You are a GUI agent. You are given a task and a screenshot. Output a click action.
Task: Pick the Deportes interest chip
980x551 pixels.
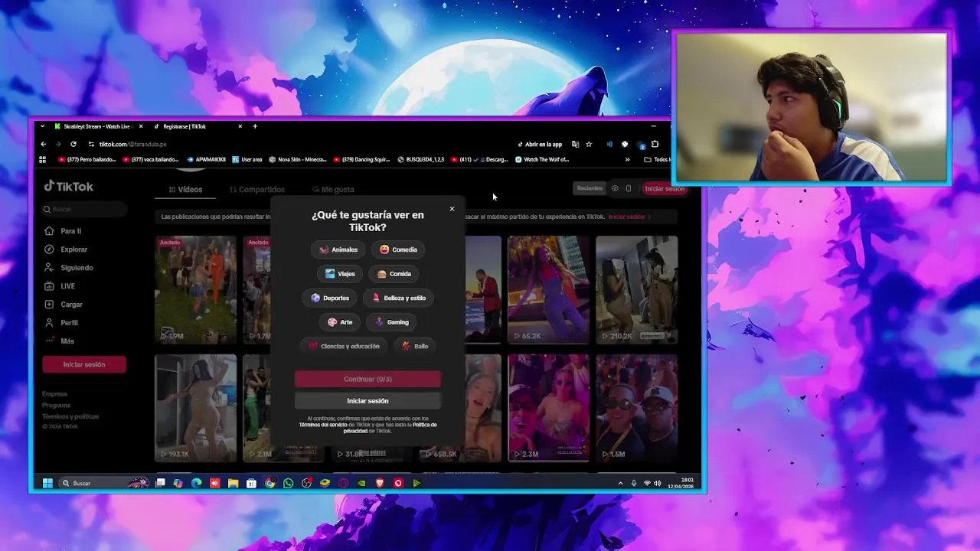[330, 298]
